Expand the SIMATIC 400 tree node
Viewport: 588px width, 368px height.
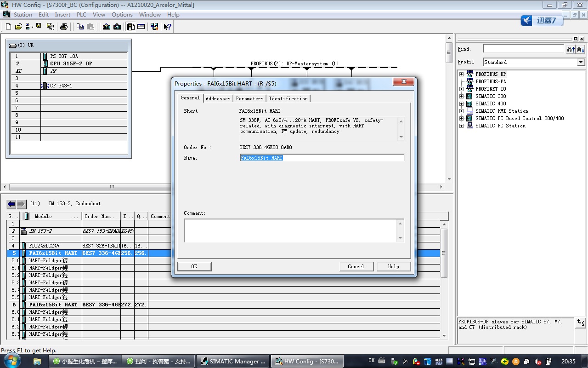click(461, 103)
